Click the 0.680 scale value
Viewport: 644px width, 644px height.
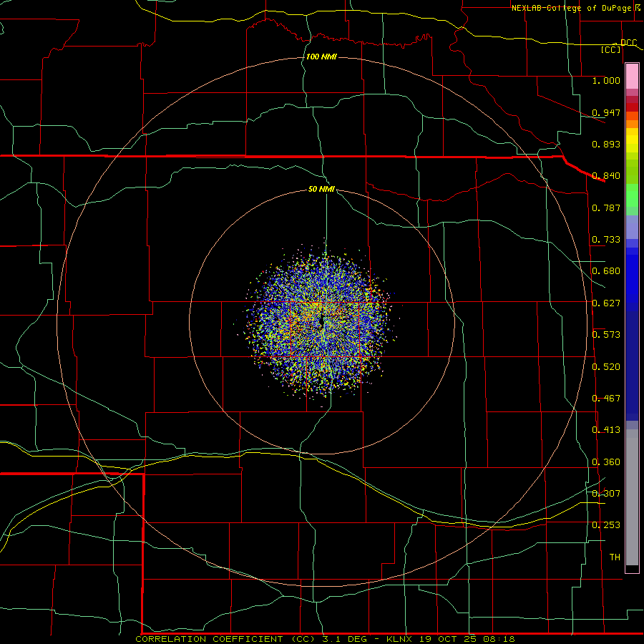coord(606,271)
